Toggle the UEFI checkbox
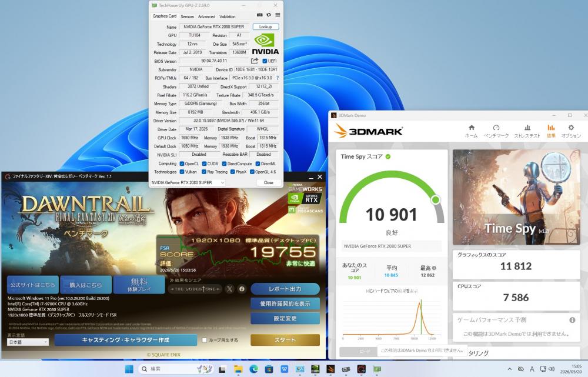 pos(265,61)
